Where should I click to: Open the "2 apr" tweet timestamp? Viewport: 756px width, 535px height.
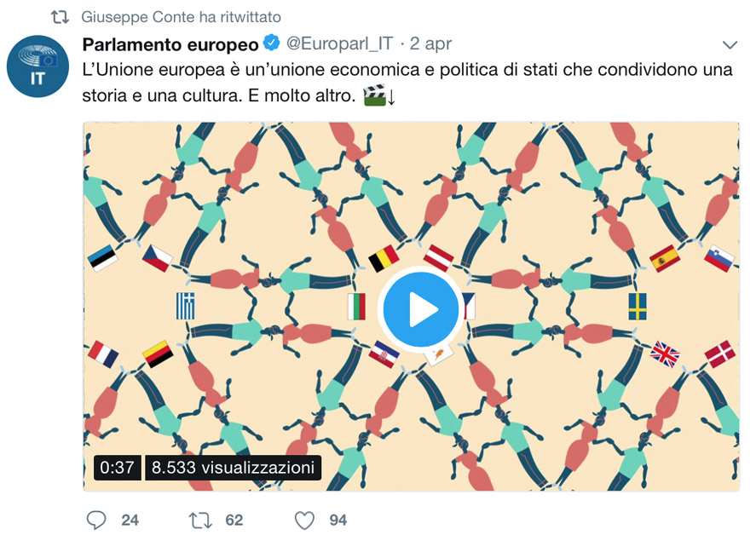pyautogui.click(x=430, y=43)
